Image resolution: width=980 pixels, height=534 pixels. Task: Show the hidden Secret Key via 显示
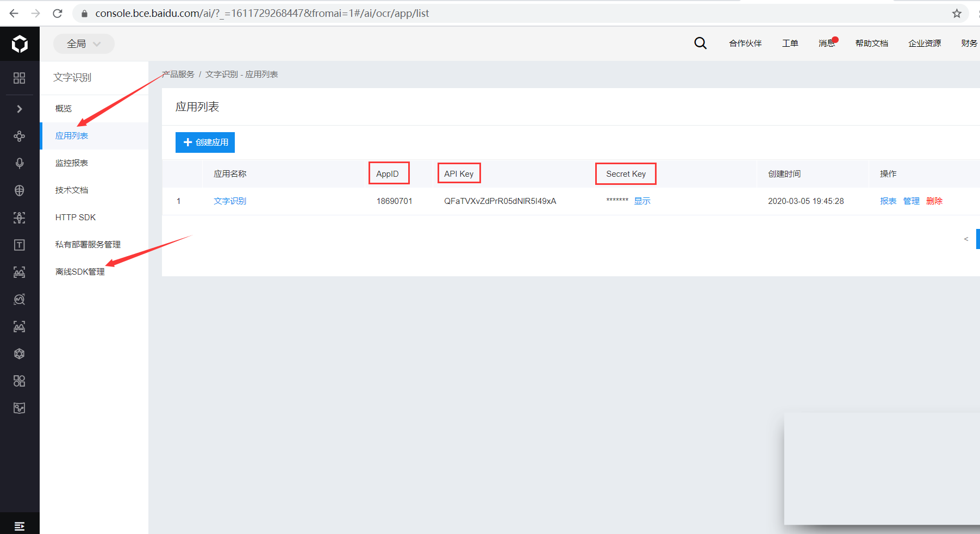642,201
